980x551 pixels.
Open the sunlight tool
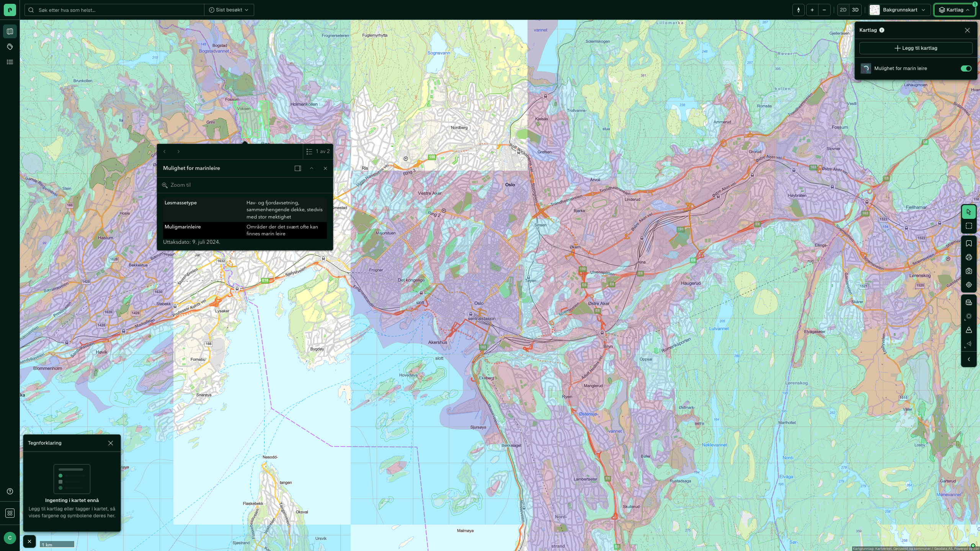click(x=969, y=316)
